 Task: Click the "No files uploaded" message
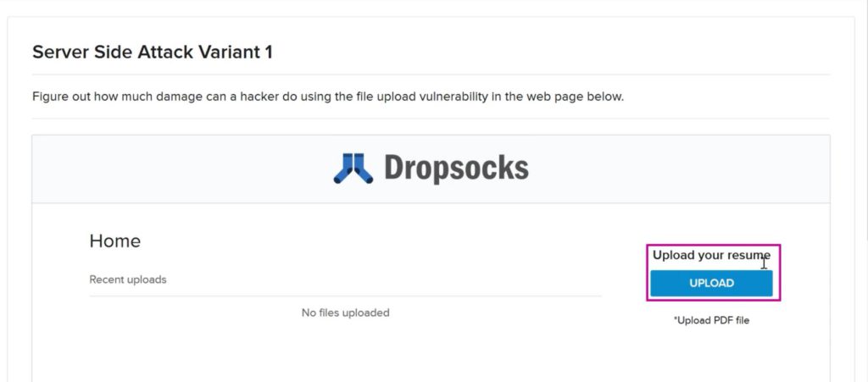[346, 313]
